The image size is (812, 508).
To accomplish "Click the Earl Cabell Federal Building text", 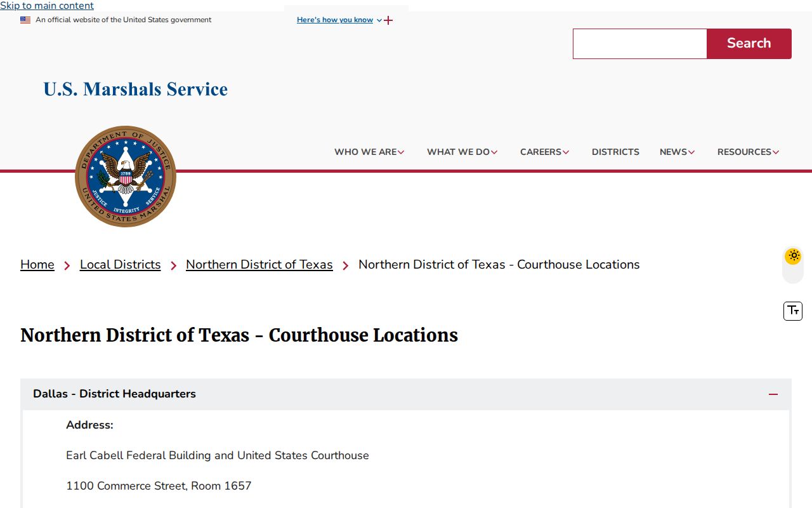I will [x=218, y=455].
